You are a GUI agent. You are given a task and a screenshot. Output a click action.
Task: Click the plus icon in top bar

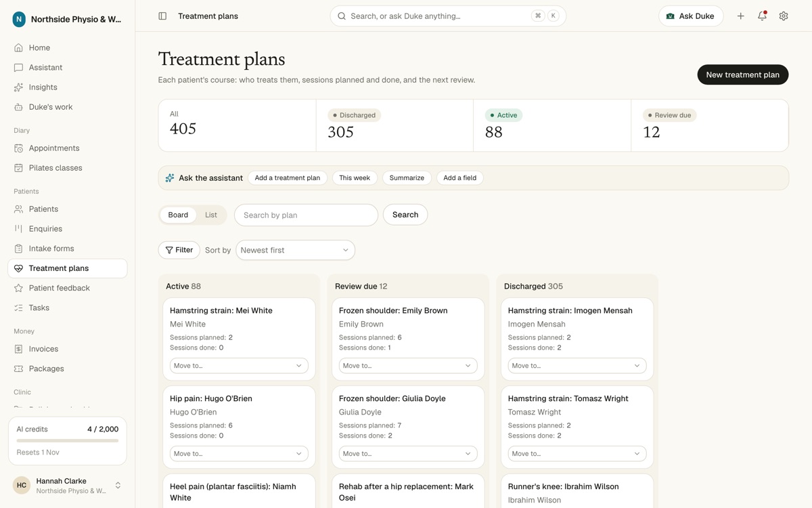740,16
